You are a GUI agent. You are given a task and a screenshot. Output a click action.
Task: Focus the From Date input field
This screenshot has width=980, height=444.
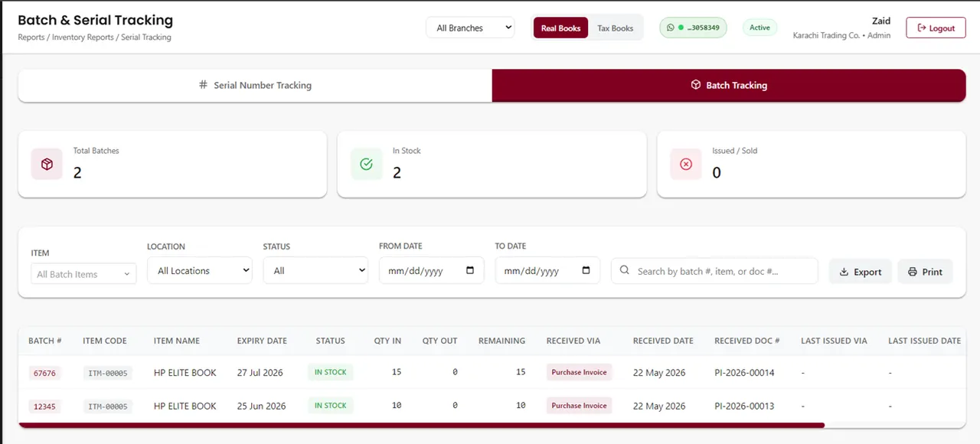[x=432, y=270]
